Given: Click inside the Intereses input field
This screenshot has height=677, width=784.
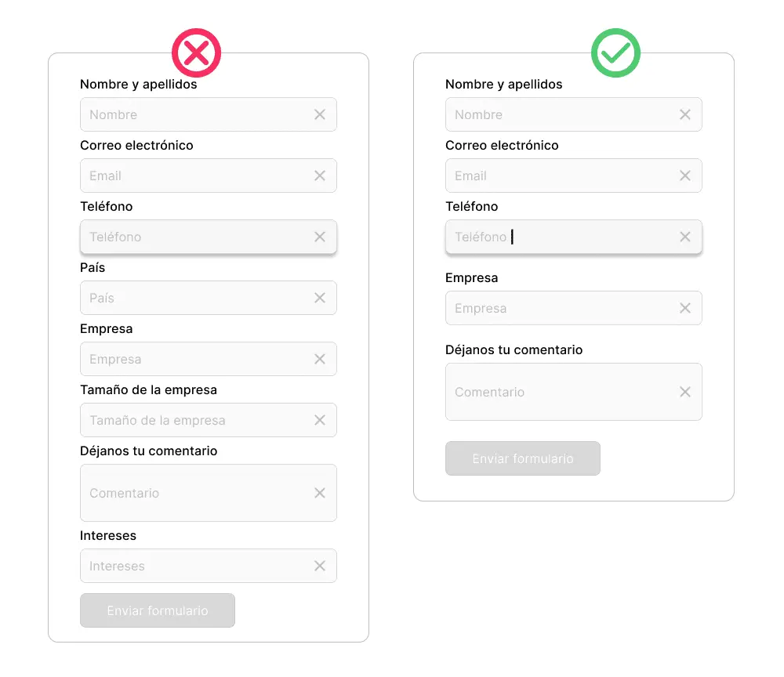Looking at the screenshot, I should click(x=196, y=566).
